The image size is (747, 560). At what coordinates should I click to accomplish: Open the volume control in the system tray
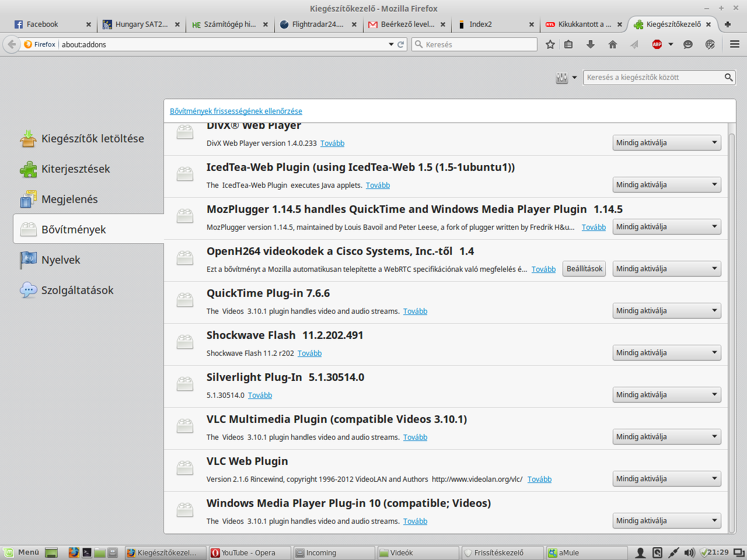[x=689, y=552]
